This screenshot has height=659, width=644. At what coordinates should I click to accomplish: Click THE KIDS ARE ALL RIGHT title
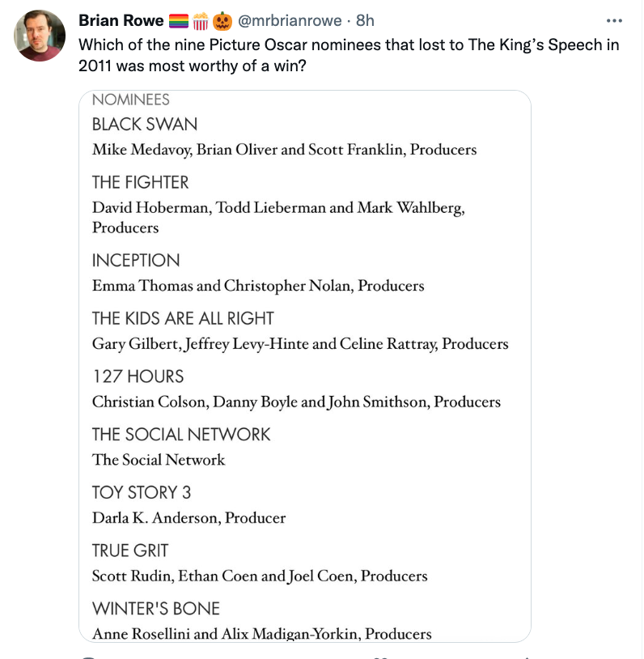tap(183, 318)
